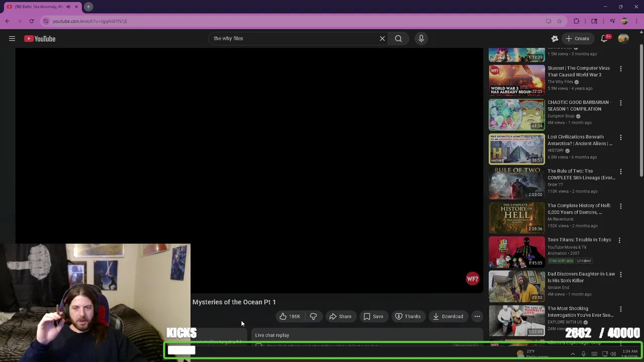This screenshot has width=644, height=362.
Task: Click the Thanks button
Action: click(408, 316)
